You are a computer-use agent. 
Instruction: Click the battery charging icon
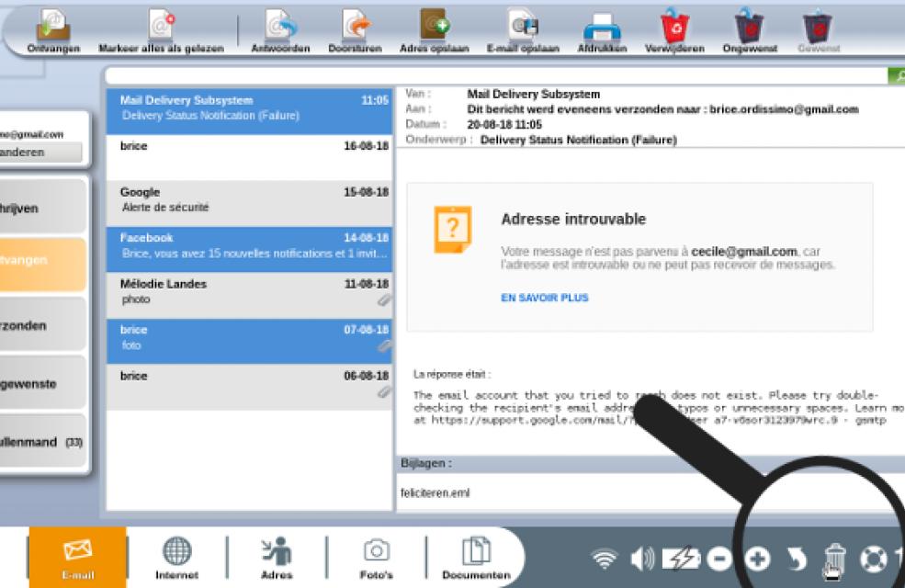(682, 559)
